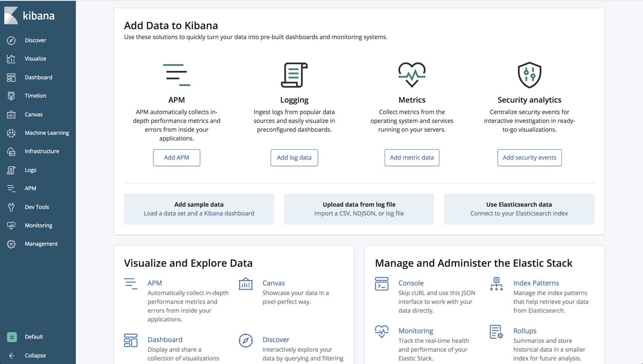Click the Add metric data button
Screen dimensions: 643x364
point(412,158)
